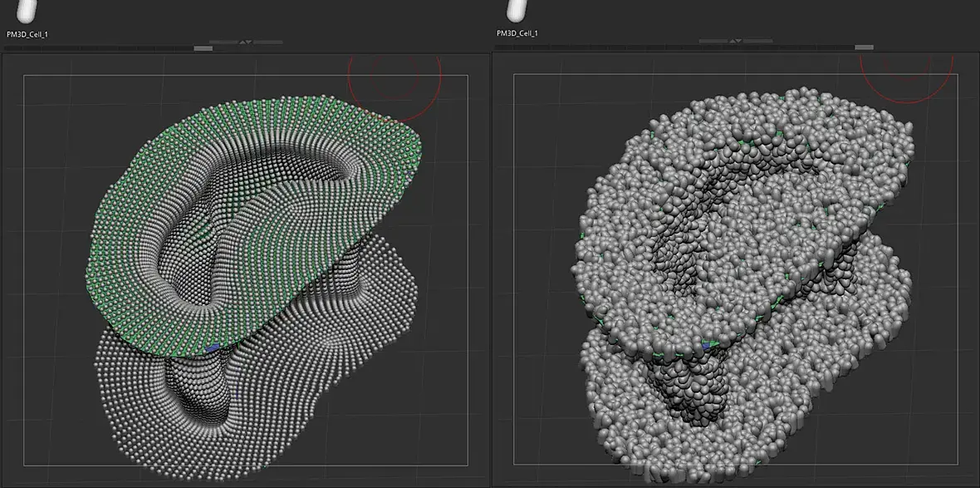
Task: Select the PM3D_Cell_1 label in the right panel
Action: tap(517, 34)
